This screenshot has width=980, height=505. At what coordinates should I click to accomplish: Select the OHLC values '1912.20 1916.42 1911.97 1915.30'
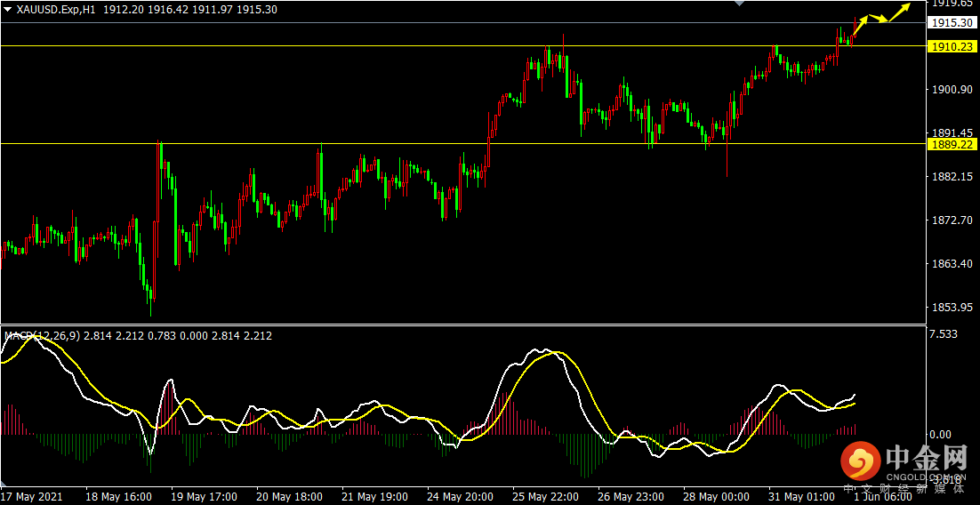tap(190, 10)
